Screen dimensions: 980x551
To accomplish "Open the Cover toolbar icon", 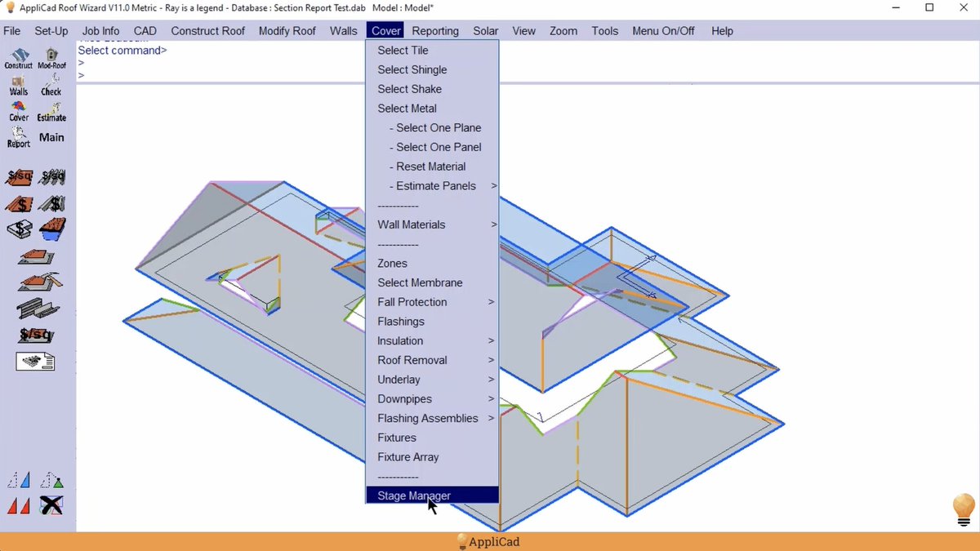I will 18,111.
